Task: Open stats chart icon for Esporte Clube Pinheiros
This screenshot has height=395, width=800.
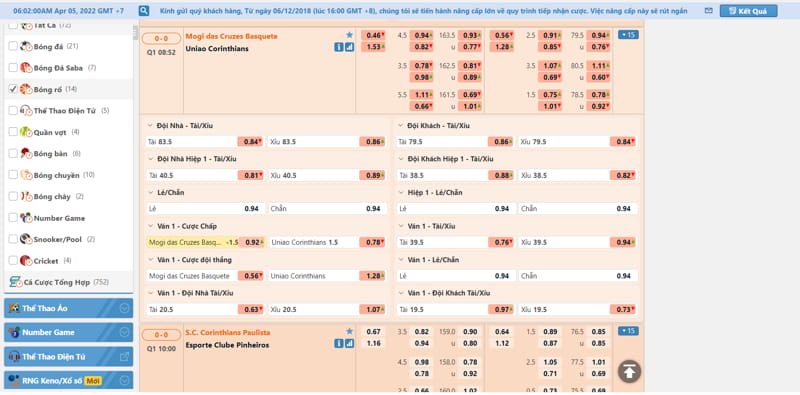Action: coord(349,343)
